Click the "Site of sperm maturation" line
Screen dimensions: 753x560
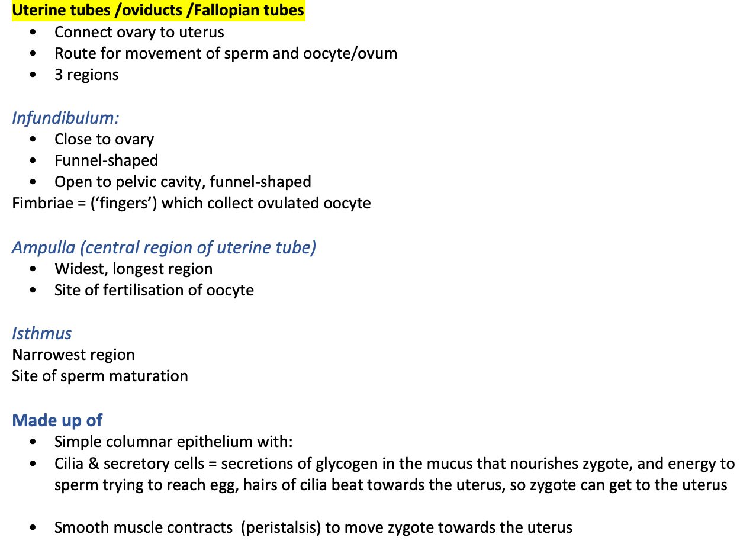[100, 376]
